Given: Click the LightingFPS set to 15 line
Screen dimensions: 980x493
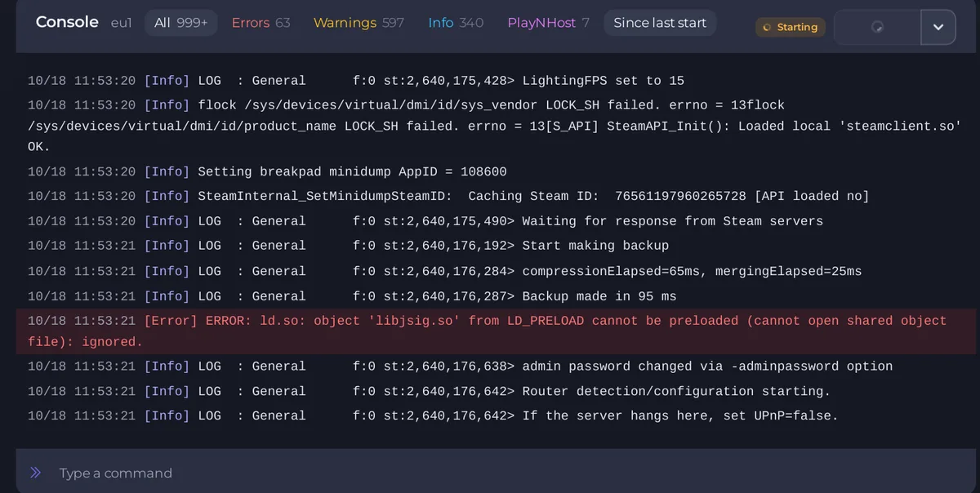Looking at the screenshot, I should pos(356,81).
